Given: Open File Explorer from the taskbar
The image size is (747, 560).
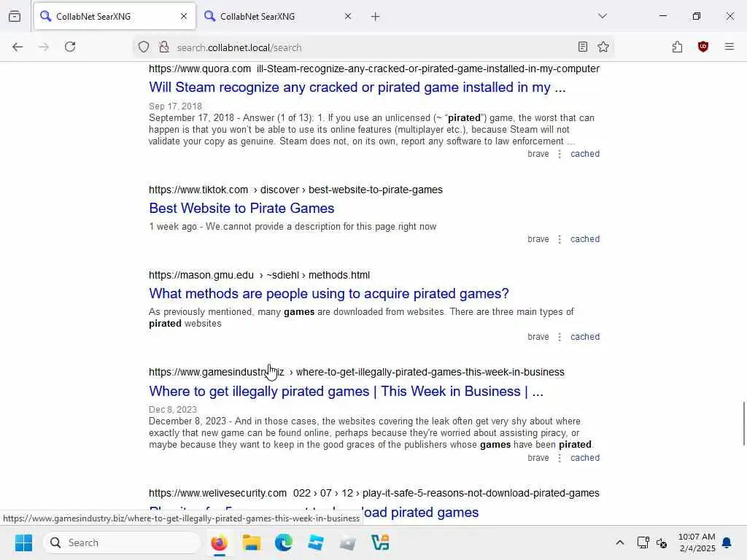Looking at the screenshot, I should click(x=252, y=542).
